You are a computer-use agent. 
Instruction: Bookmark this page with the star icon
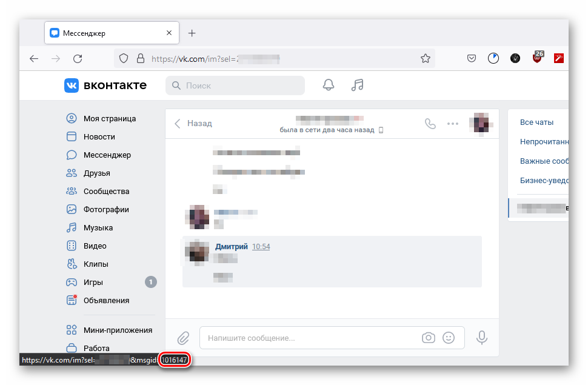pos(426,59)
